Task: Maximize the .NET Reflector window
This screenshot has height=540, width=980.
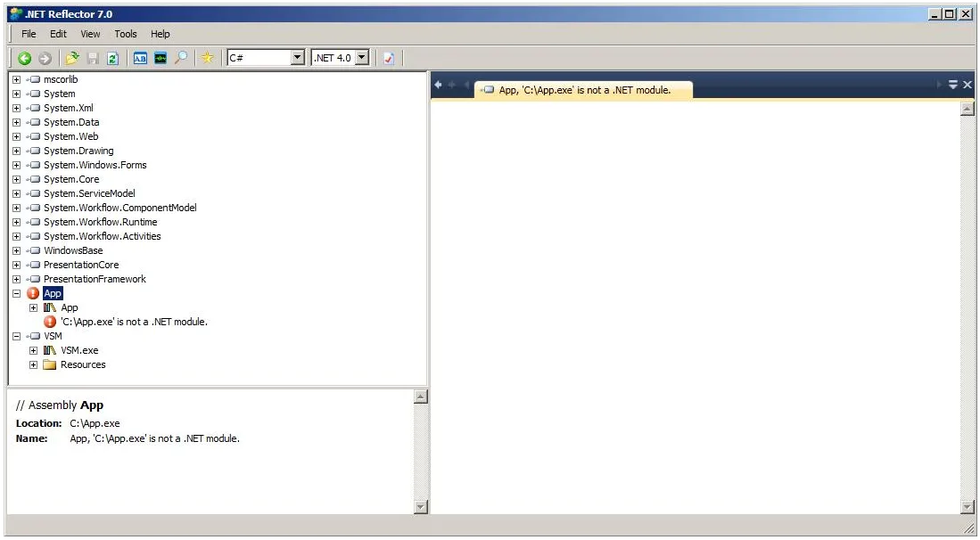Action: click(950, 13)
